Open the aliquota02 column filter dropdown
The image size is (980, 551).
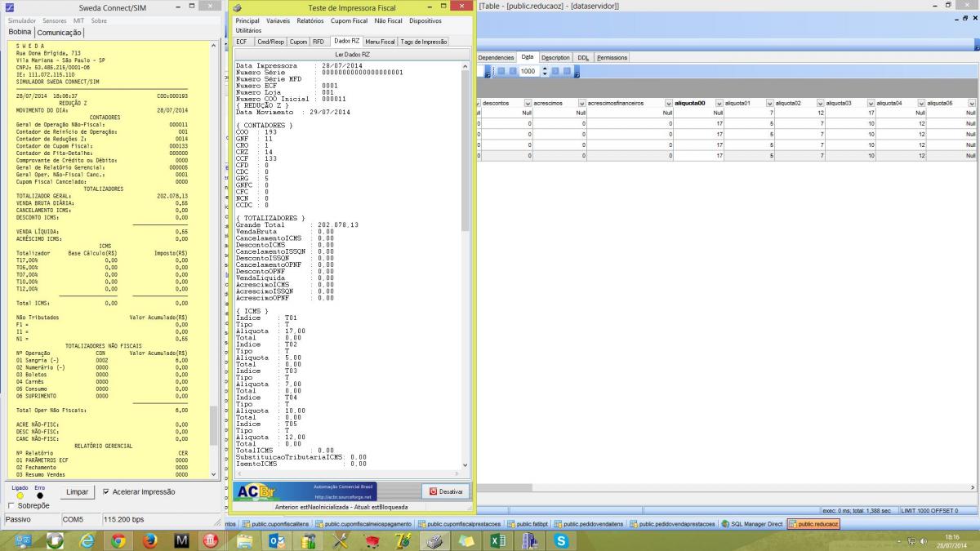[x=820, y=103]
